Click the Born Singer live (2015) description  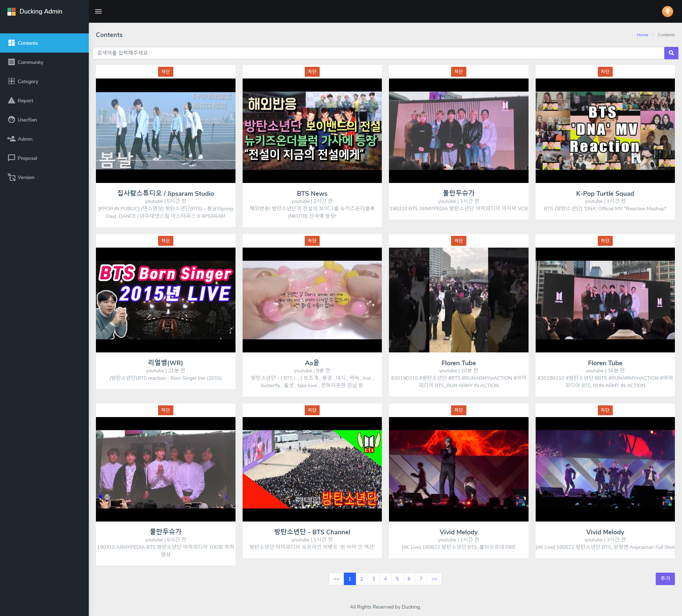[166, 378]
